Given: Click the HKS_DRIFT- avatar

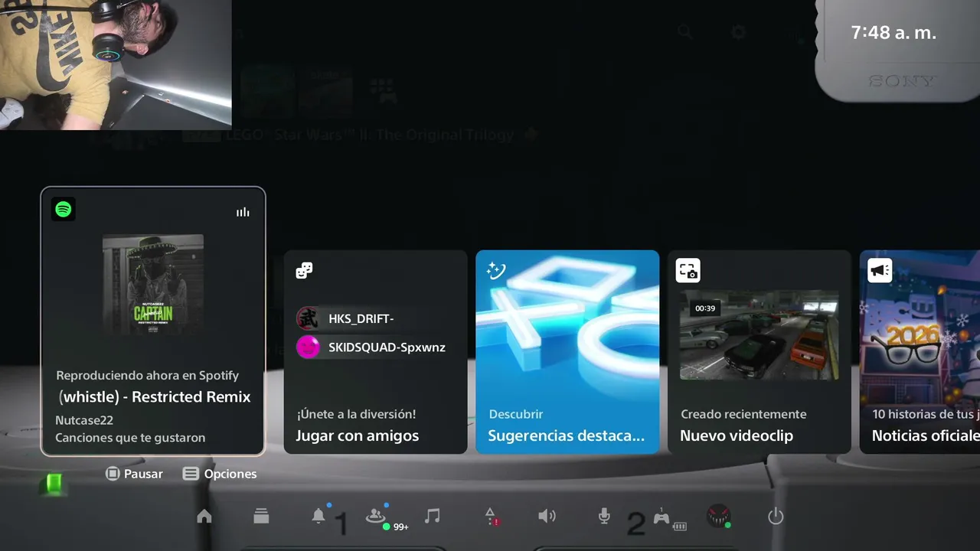Looking at the screenshot, I should pyautogui.click(x=308, y=318).
